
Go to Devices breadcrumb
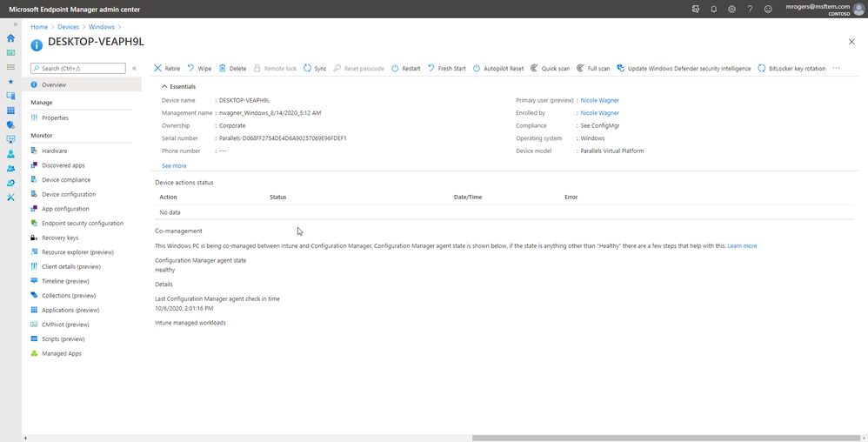point(69,27)
